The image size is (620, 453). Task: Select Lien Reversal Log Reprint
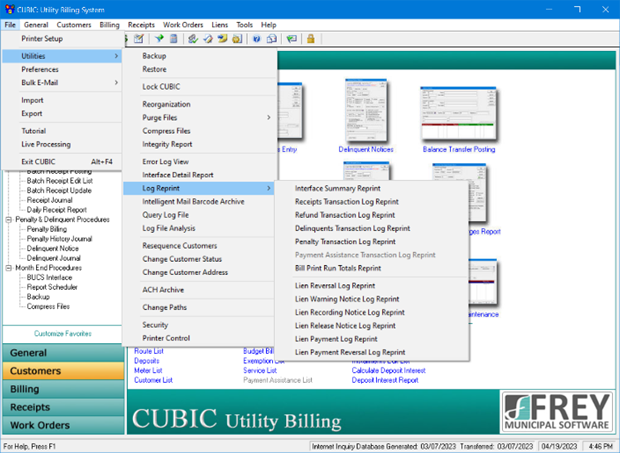point(372,285)
